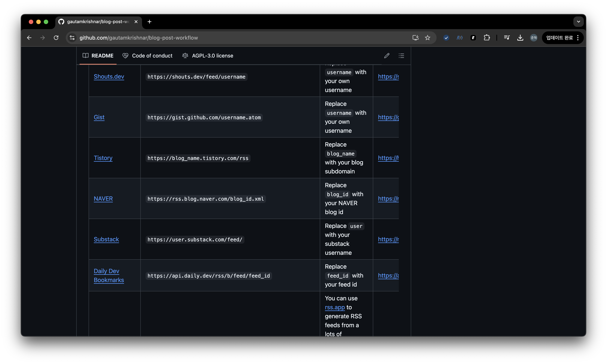Image resolution: width=607 pixels, height=364 pixels.
Task: Open the example link in Gist row
Action: point(388,117)
